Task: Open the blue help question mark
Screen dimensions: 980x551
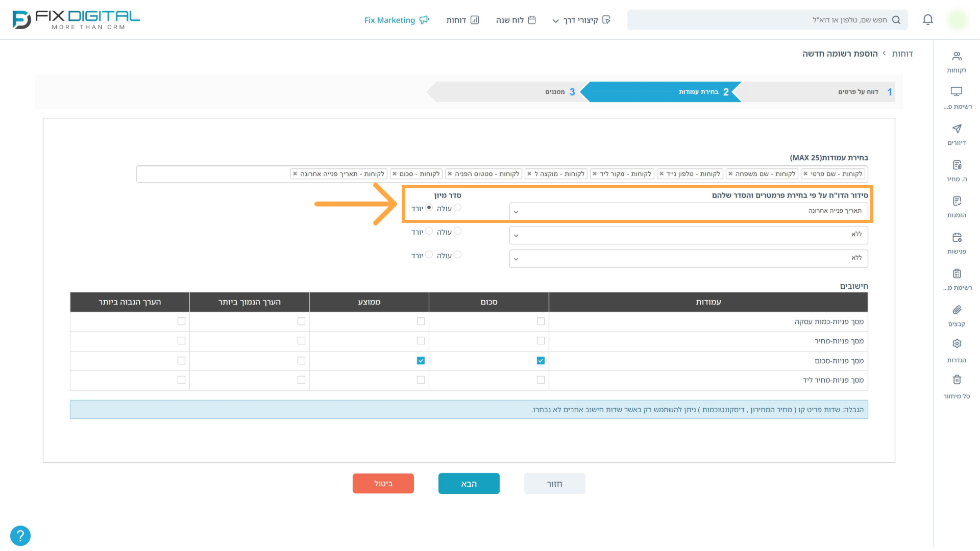Action: tap(20, 536)
